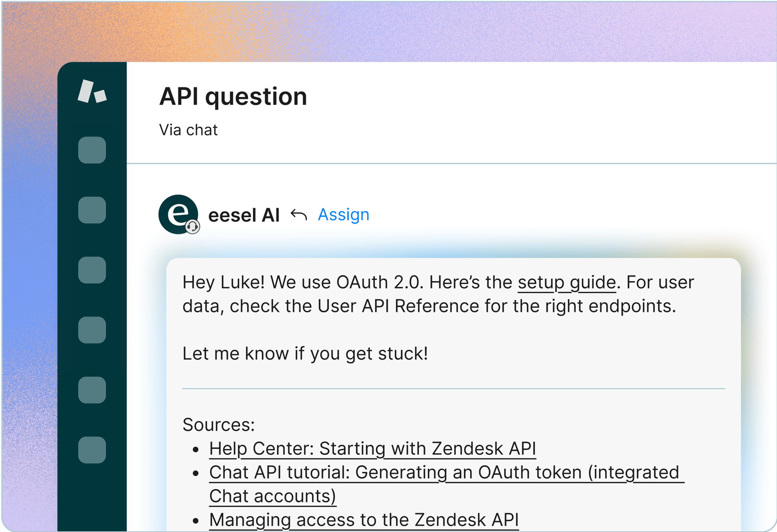Click the reply arrow next to eesel AI
Image resolution: width=777 pixels, height=532 pixels.
(299, 215)
